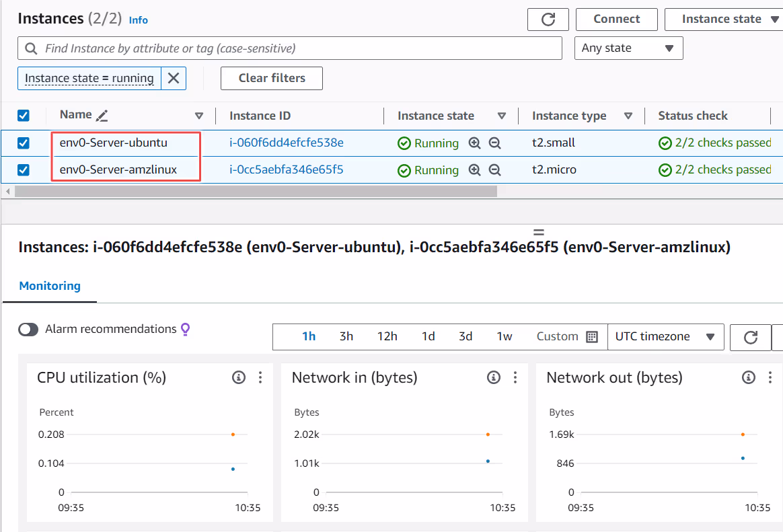Viewport: 783px width, 532px height.
Task: Click the panel resize handle icon
Action: (x=538, y=233)
